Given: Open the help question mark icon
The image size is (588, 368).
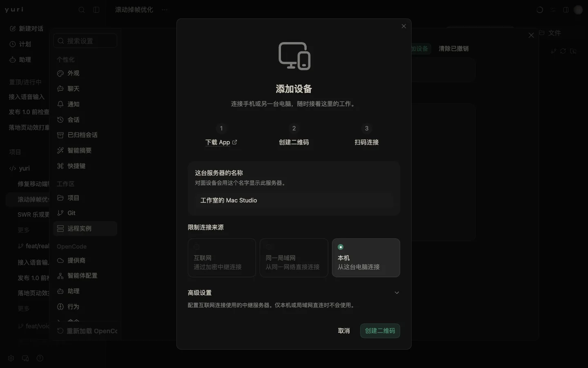Looking at the screenshot, I should (40, 358).
